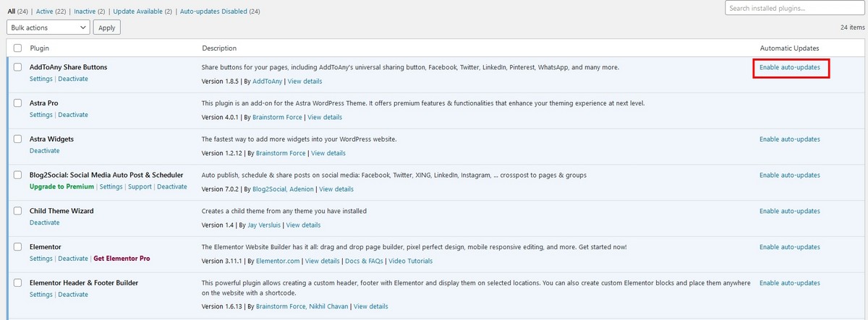Click the Description column header
Image resolution: width=868 pixels, height=320 pixels.
[219, 48]
